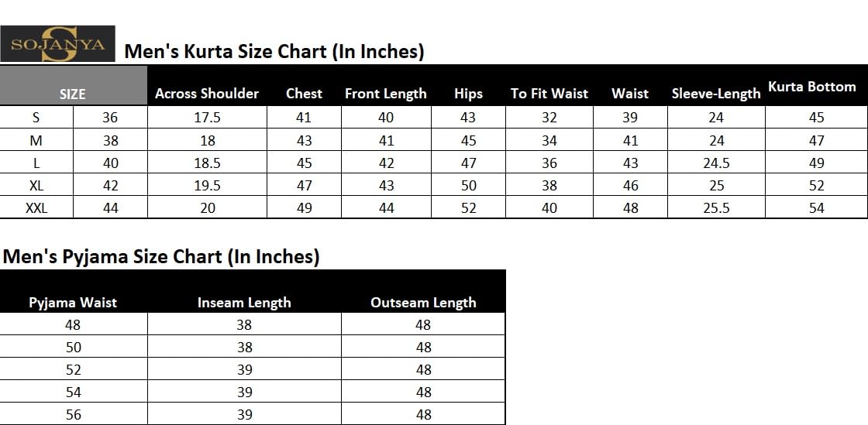This screenshot has width=868, height=425.
Task: Select the Front Length column header
Action: 386,94
